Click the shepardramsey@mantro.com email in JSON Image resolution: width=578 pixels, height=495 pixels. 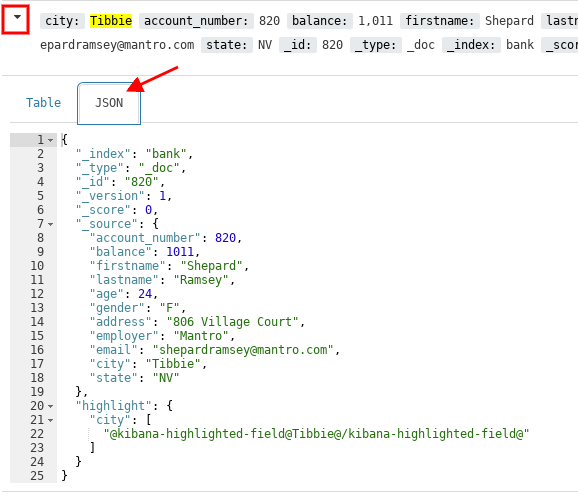tap(243, 350)
